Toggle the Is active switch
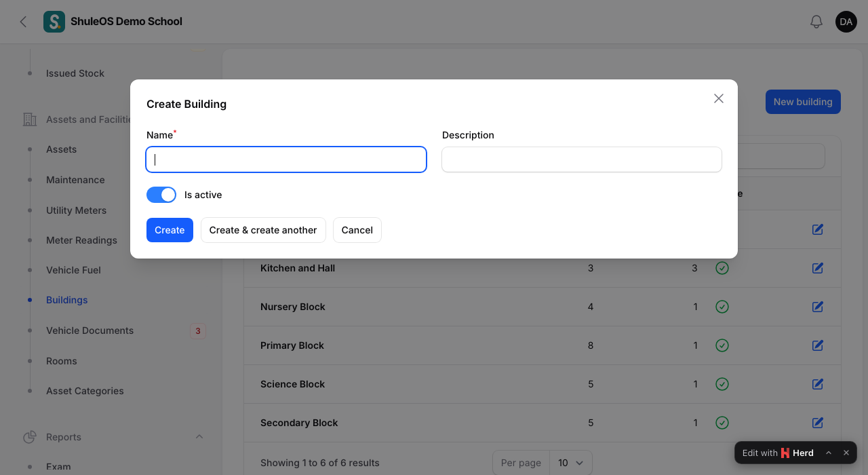This screenshot has height=475, width=868. [161, 195]
